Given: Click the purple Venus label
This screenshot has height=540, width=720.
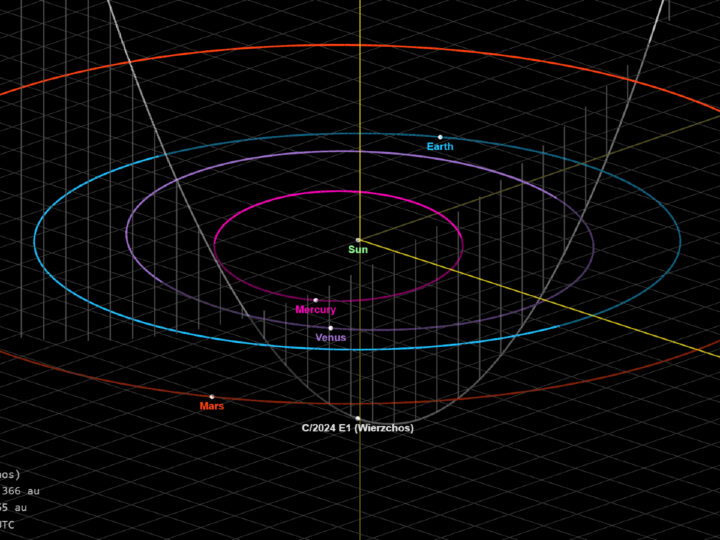Looking at the screenshot, I should tap(331, 338).
